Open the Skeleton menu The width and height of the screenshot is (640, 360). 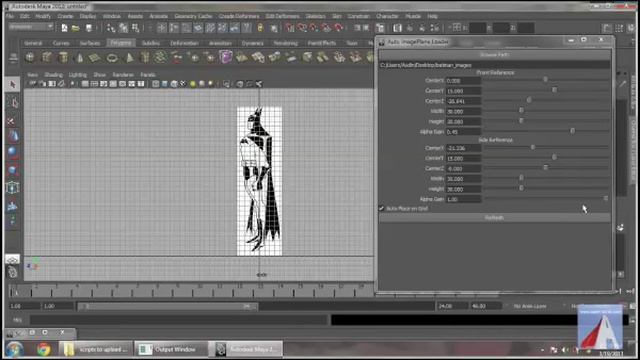click(x=316, y=16)
